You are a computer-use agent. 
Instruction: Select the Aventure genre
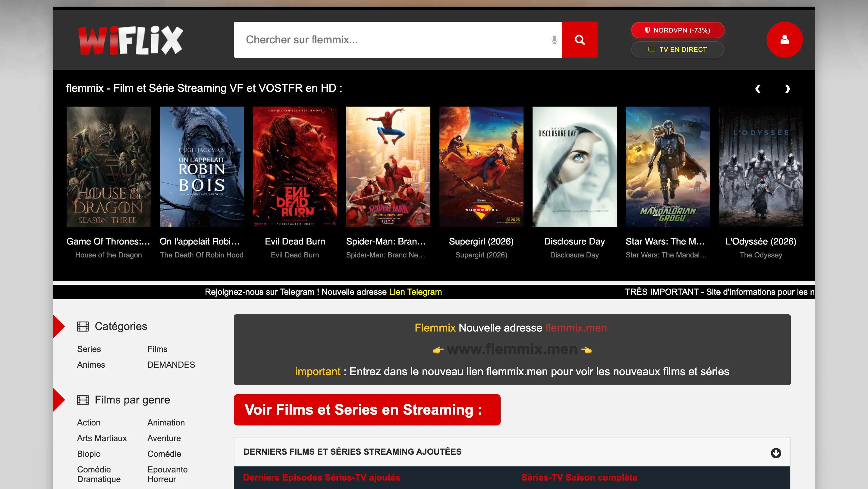pyautogui.click(x=164, y=438)
